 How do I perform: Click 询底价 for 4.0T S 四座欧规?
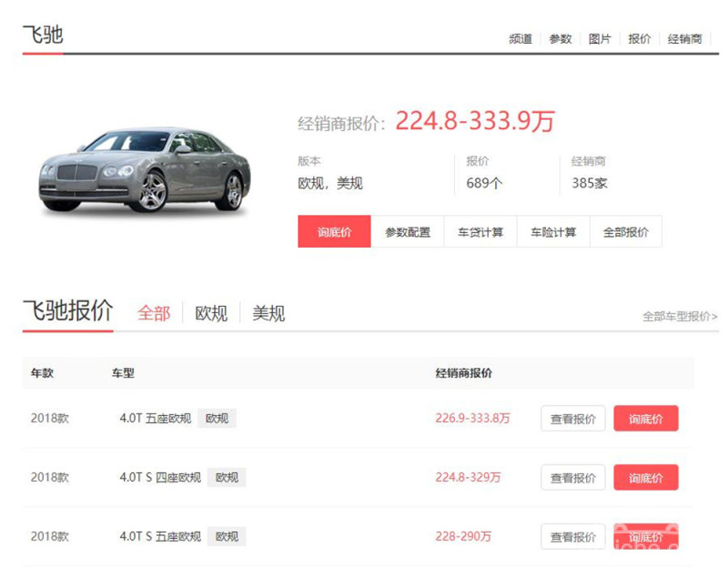[x=646, y=478]
